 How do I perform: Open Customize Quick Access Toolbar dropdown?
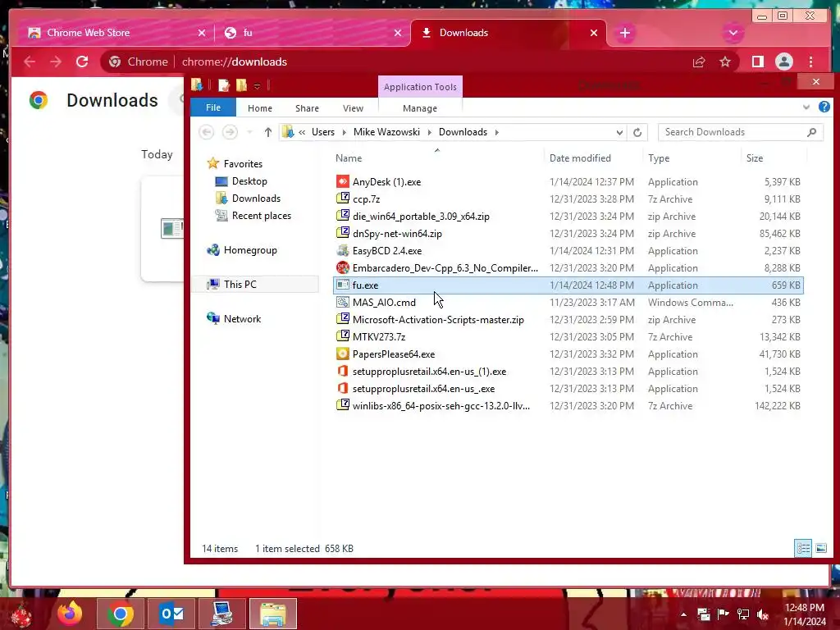257,85
